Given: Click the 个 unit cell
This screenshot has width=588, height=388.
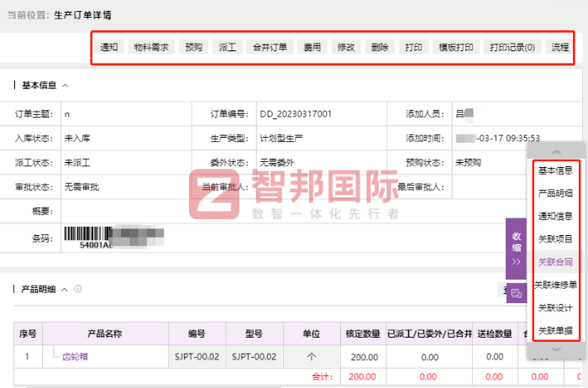Looking at the screenshot, I should coord(312,357).
